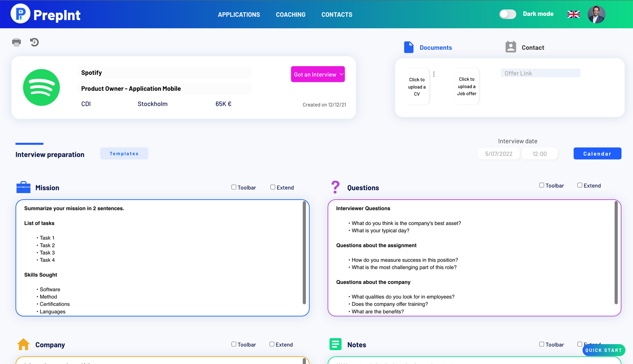Screen dimensions: 633x364
Task: Enable Toolbar checkbox for Mission section
Action: pyautogui.click(x=234, y=187)
